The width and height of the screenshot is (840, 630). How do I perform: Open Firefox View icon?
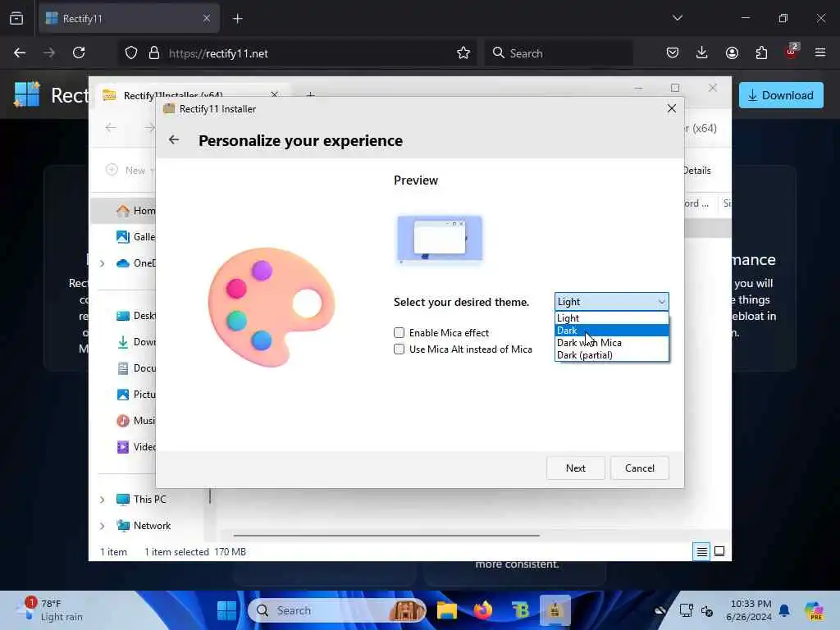tap(16, 18)
